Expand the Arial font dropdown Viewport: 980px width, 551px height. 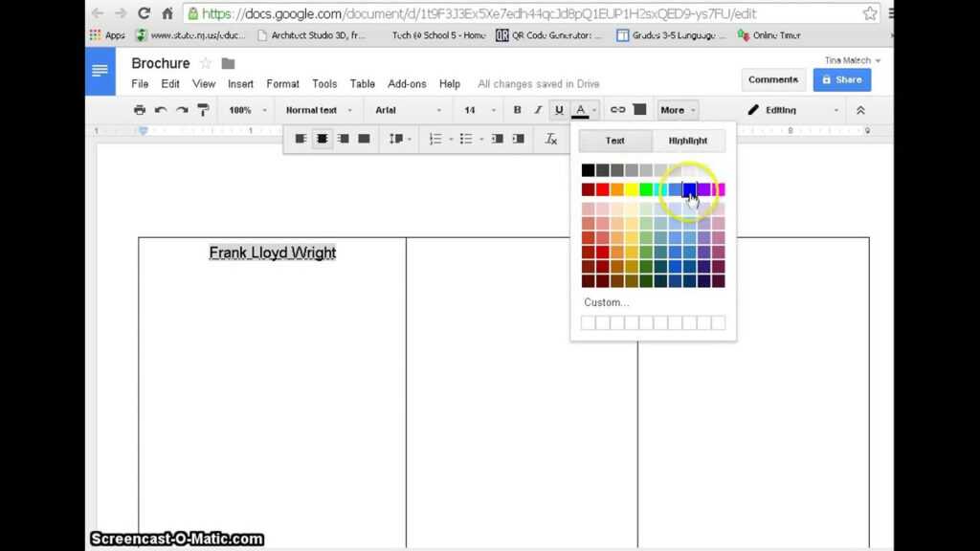coord(409,110)
